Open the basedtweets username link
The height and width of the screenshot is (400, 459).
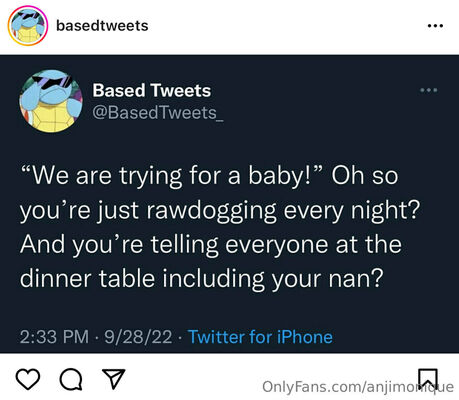tap(102, 26)
